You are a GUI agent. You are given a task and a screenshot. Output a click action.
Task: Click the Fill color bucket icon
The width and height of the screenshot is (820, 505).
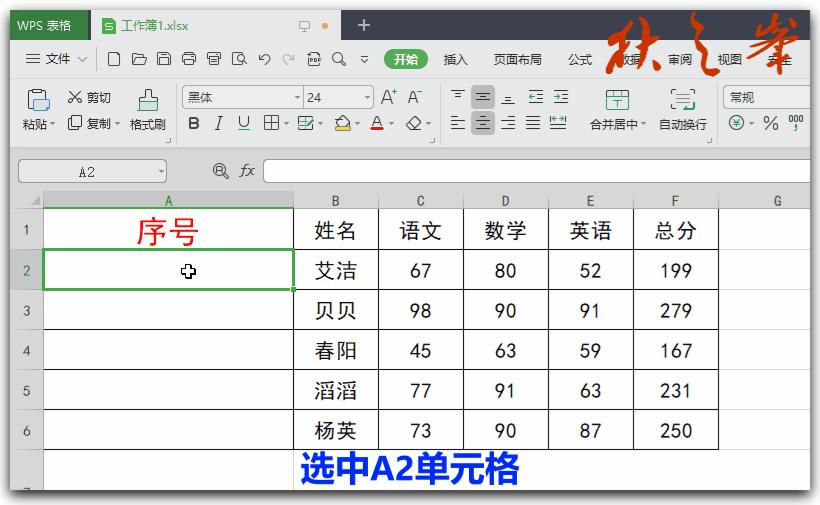[x=343, y=123]
